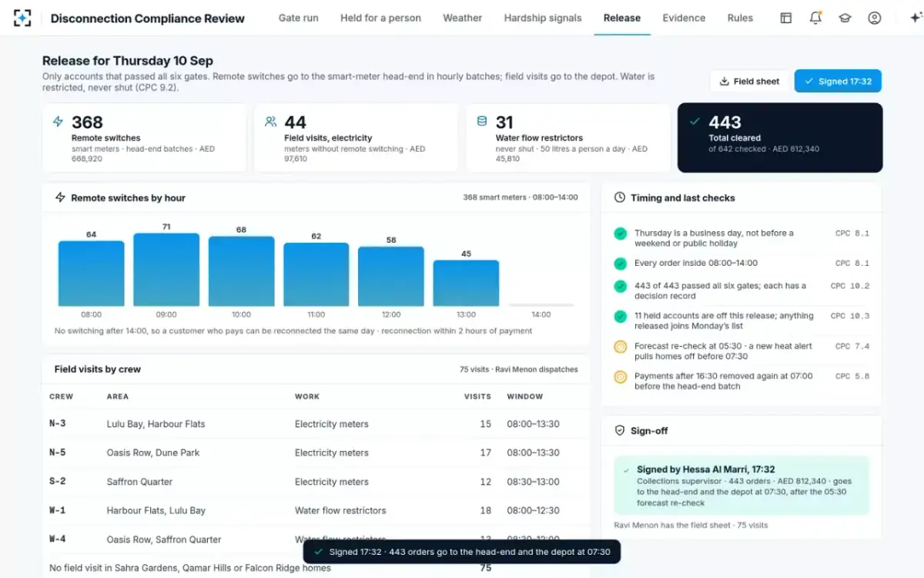Select the 09:00 bar showing 71

click(166, 270)
